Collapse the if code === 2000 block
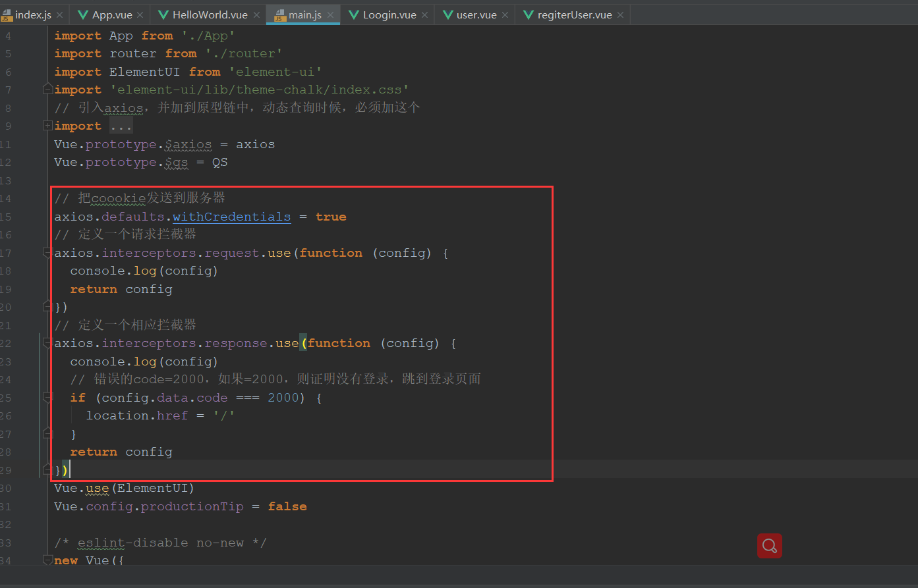Viewport: 918px width, 588px height. 47,397
